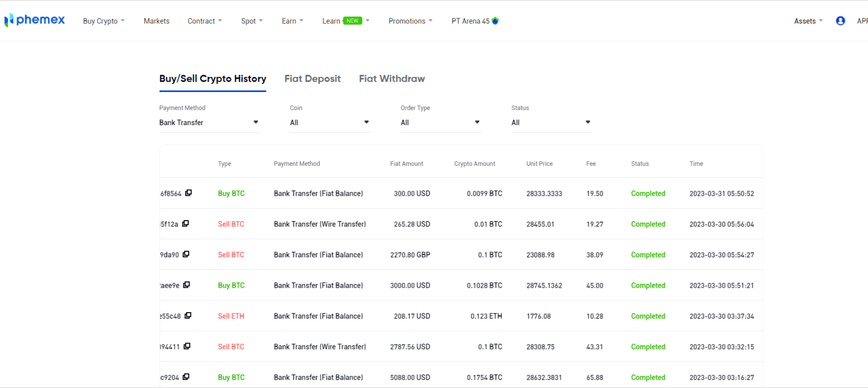Image resolution: width=868 pixels, height=388 pixels.
Task: Copy order ID ending 5f12a
Action: point(185,224)
